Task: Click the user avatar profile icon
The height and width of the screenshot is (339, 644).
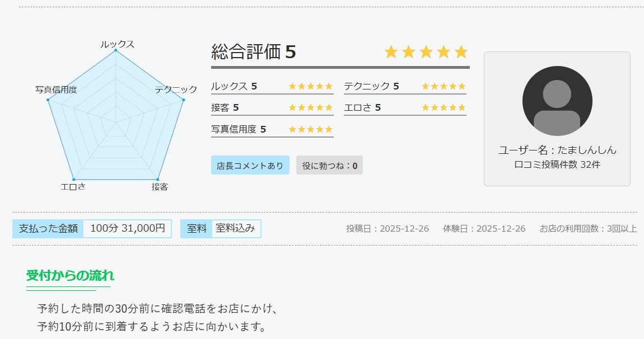Action: 557,101
